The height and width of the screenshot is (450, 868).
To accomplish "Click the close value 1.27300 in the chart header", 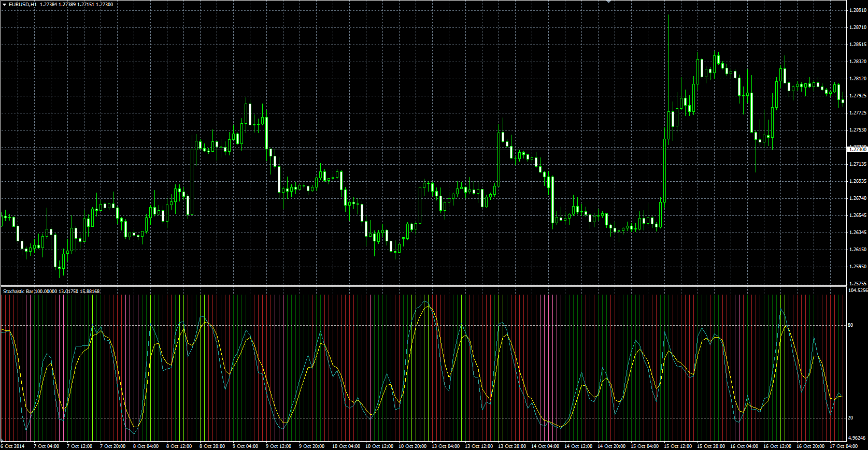I will pyautogui.click(x=104, y=5).
